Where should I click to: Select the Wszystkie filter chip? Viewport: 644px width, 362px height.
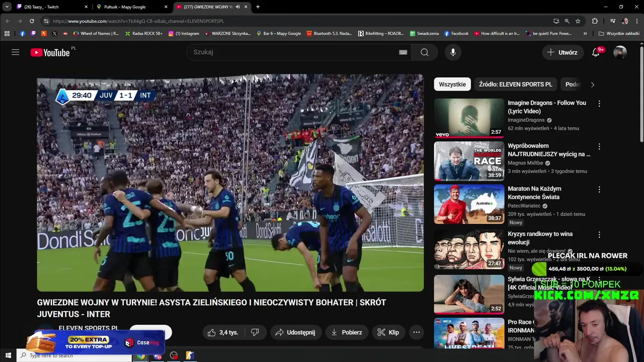pyautogui.click(x=452, y=84)
